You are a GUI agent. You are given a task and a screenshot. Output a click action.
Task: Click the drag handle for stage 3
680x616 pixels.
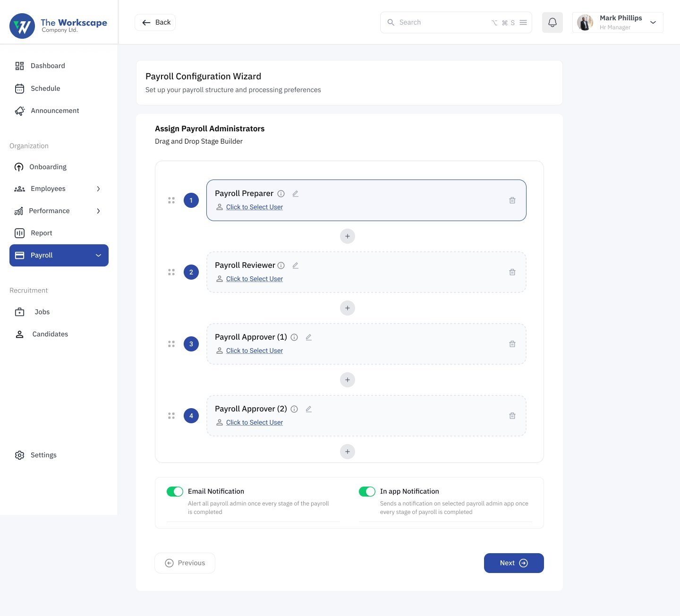171,344
